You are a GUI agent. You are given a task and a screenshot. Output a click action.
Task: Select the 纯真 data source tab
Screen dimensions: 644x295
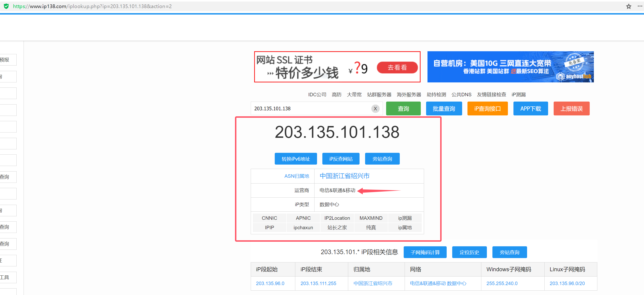tap(371, 228)
